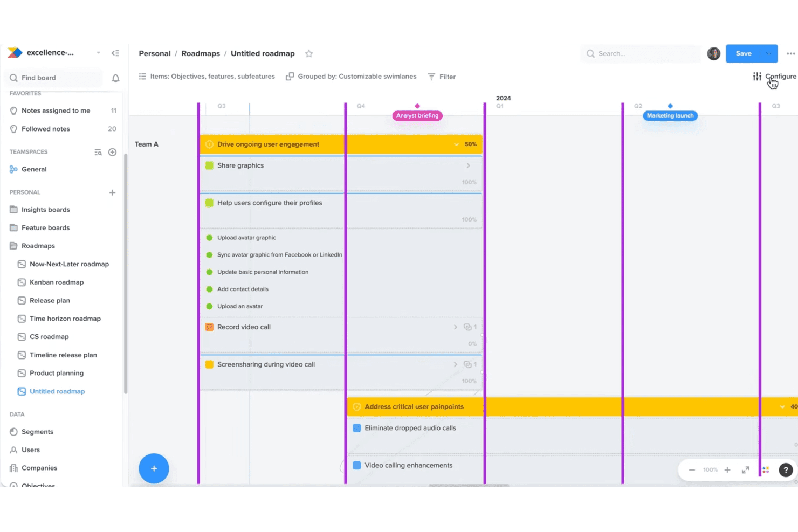Search teamspaces using the list-search icon
Image resolution: width=798 pixels, height=532 pixels.
98,152
